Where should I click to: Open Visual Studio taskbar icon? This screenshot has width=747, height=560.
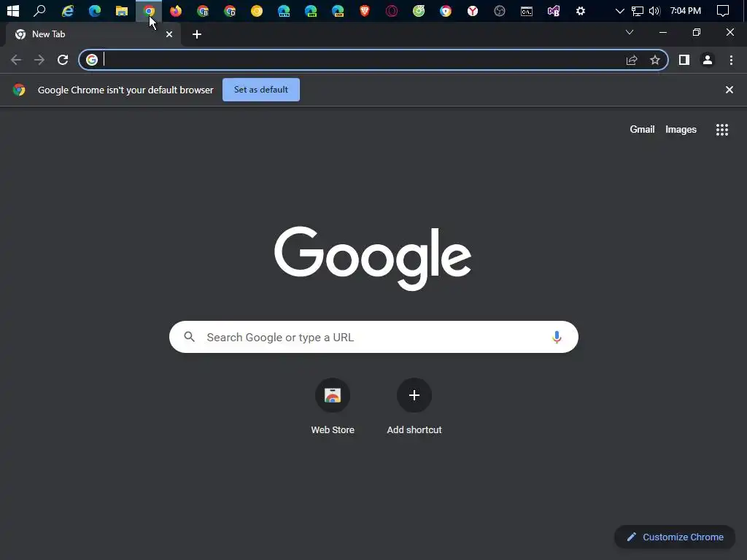click(x=554, y=10)
